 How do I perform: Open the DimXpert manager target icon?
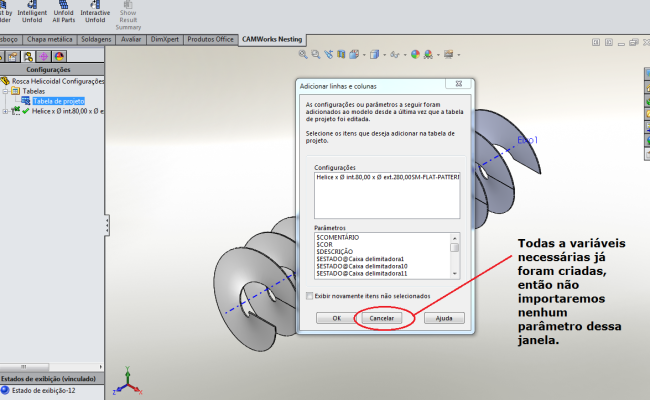pyautogui.click(x=45, y=56)
